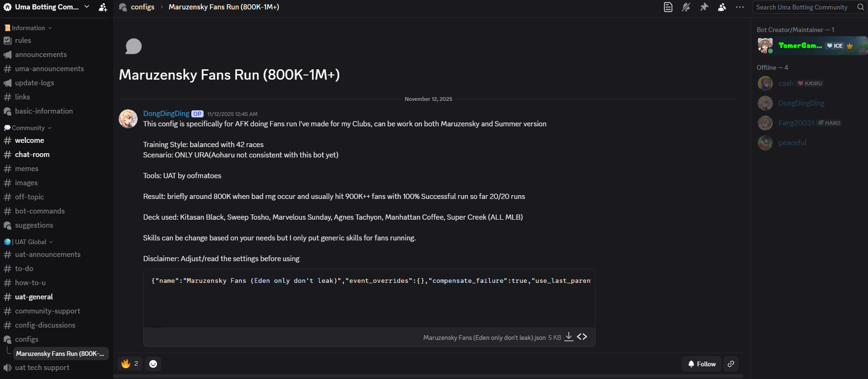Select the Maruzensky Fans Run thread in sidebar
The image size is (868, 379).
(61, 354)
